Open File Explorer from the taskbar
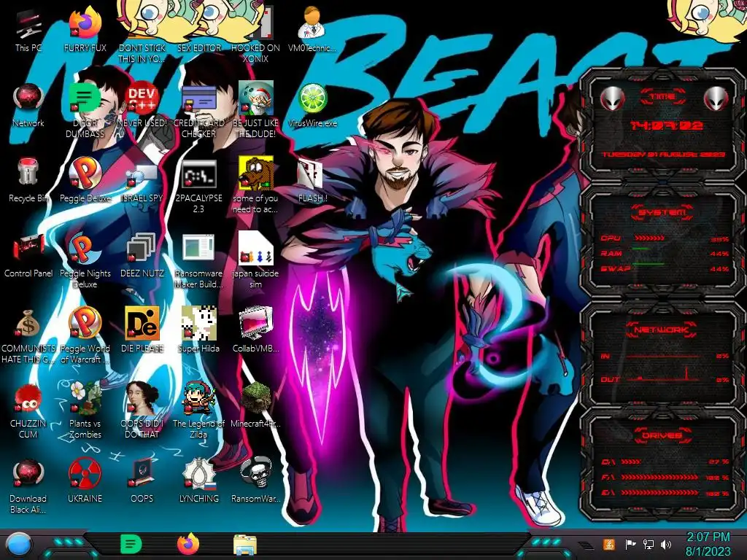This screenshot has width=747, height=560. tap(245, 545)
